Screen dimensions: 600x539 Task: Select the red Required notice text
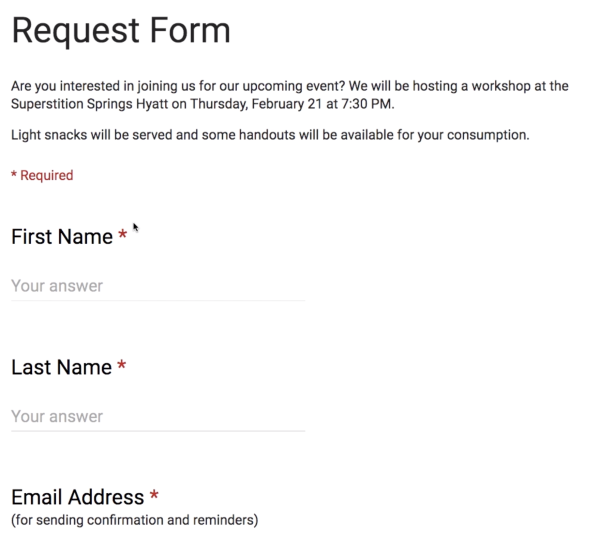tap(42, 175)
